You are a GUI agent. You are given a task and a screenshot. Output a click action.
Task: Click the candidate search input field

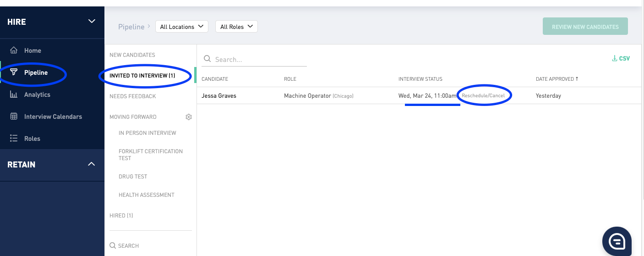pos(260,60)
